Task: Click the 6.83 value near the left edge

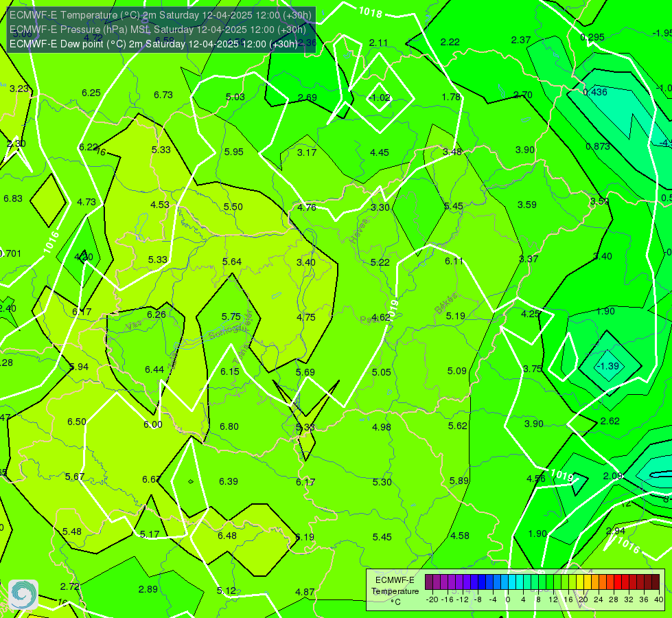Action: coord(13,198)
